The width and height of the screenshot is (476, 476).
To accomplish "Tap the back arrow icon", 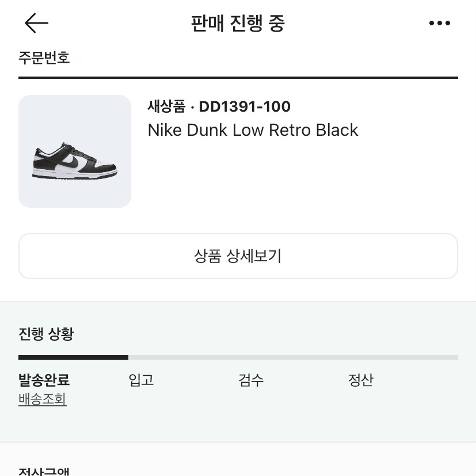I will point(36,23).
